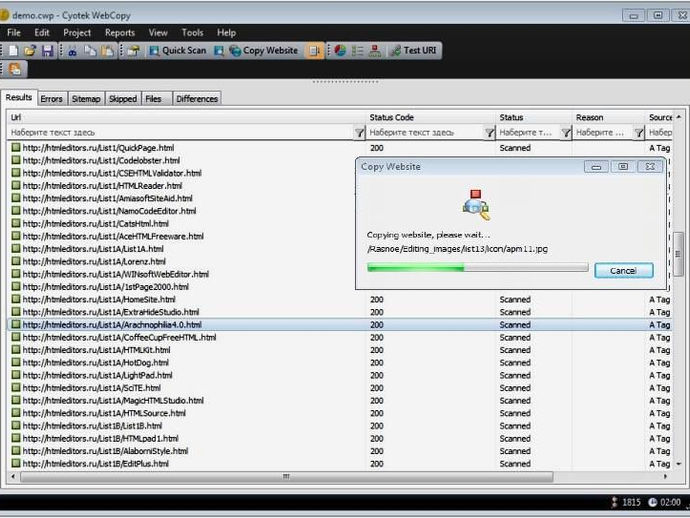Click the scroll down arrow of the results list
Viewport: 690px width, 518px height.
tap(679, 464)
